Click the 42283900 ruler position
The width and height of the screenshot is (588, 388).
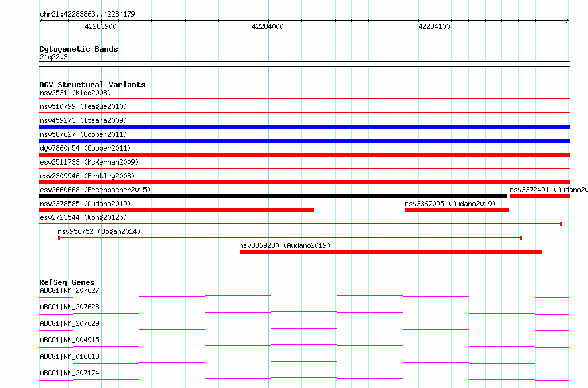(100, 26)
